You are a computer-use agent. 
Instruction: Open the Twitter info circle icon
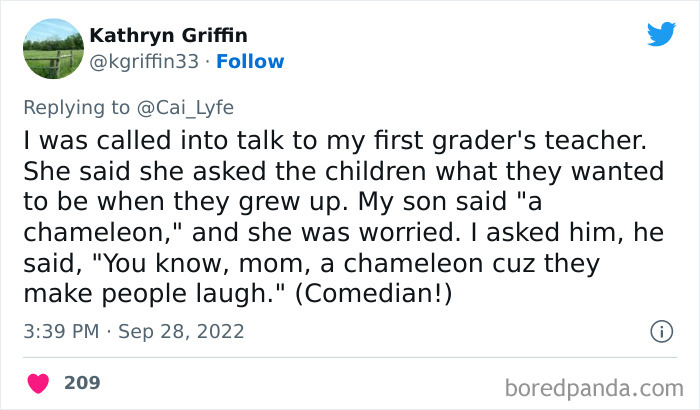660,331
